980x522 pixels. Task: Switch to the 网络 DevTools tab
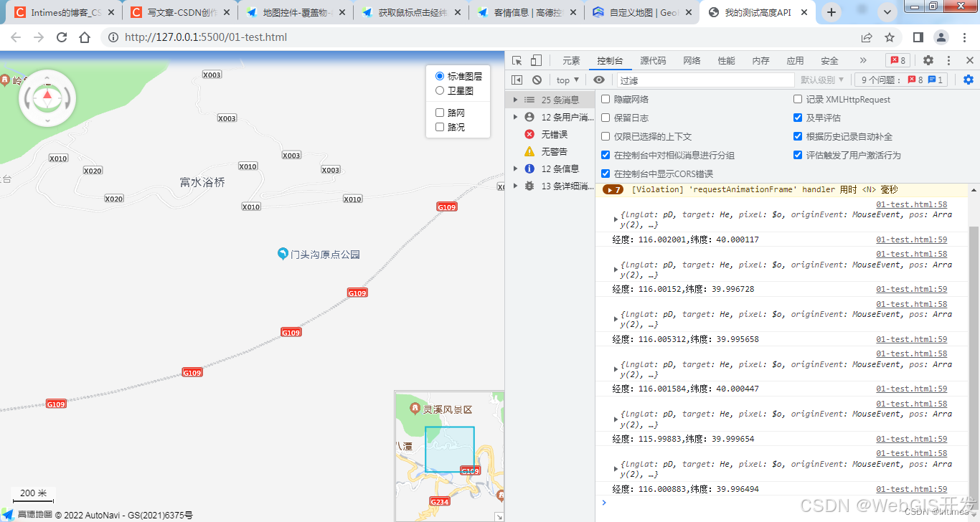[x=692, y=61]
